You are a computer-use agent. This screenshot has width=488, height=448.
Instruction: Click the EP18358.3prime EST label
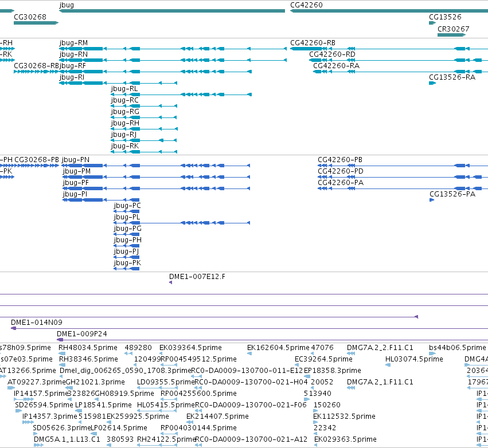333,371
